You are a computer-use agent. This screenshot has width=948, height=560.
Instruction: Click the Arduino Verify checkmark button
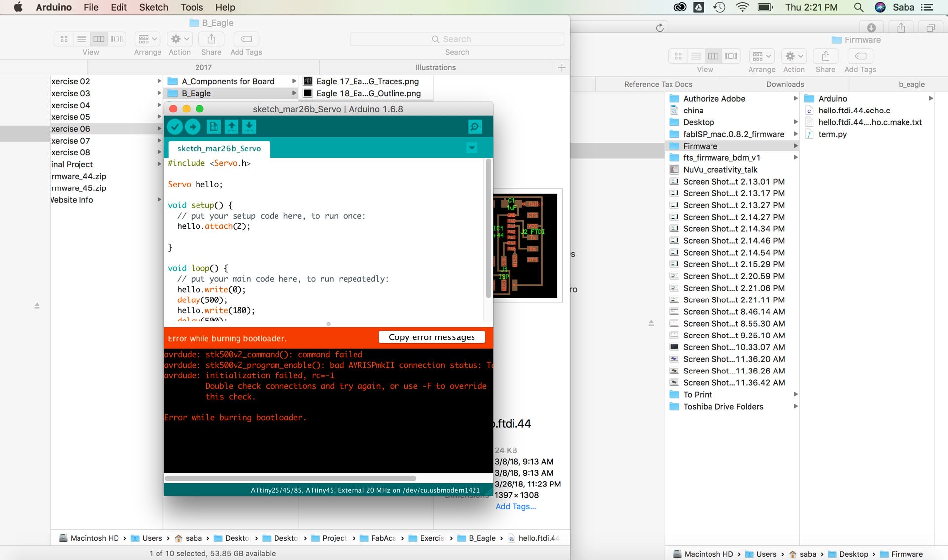[175, 127]
